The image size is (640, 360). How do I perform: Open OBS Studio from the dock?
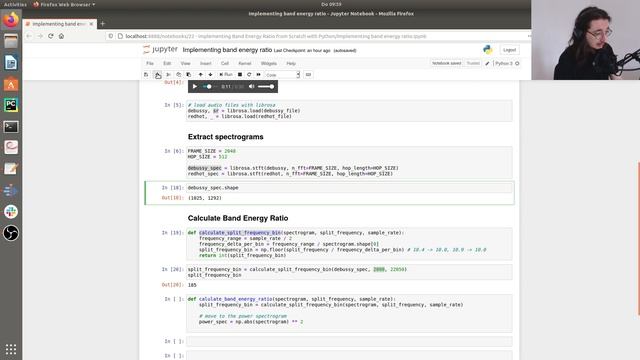pyautogui.click(x=11, y=233)
